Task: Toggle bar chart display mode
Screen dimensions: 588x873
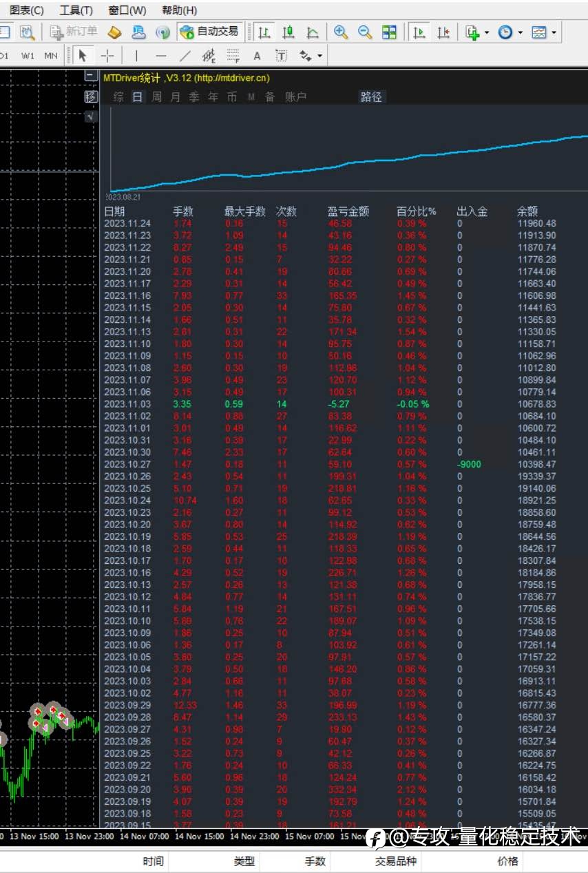Action: tap(264, 32)
